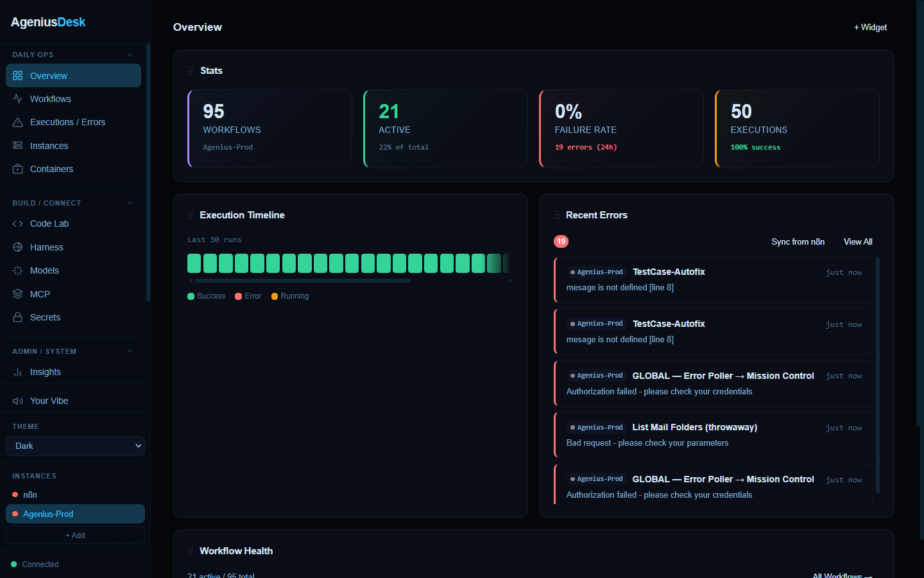The image size is (924, 578).
Task: Click the Recent Errors vertical scrollbar
Action: coord(878,375)
